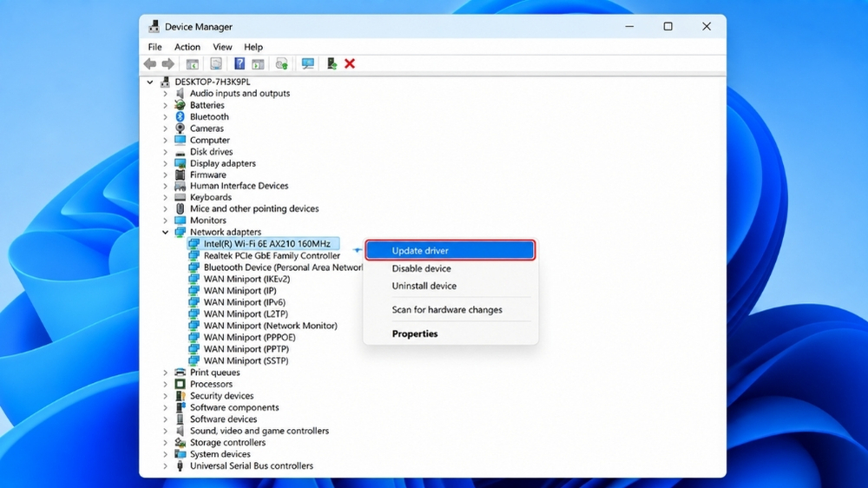Go back using the toolbar Back arrow
Screen dimensions: 868x488
click(150, 63)
